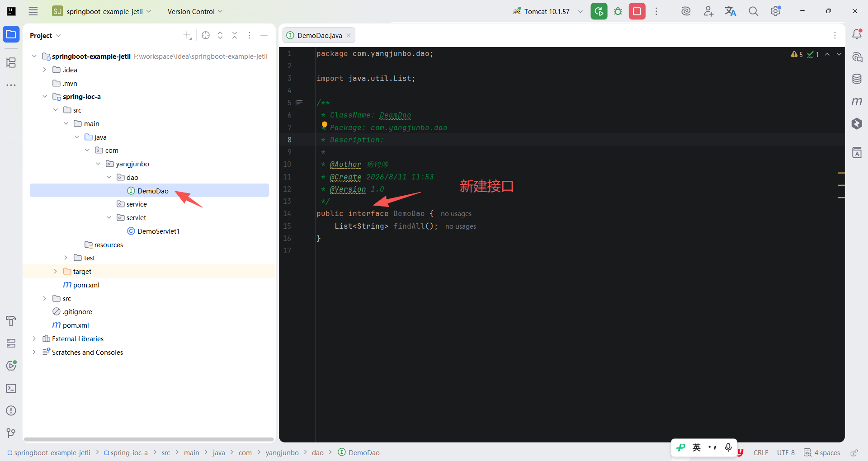Open Code With Me icon
Screen dimensions: 868x461
pos(708,11)
